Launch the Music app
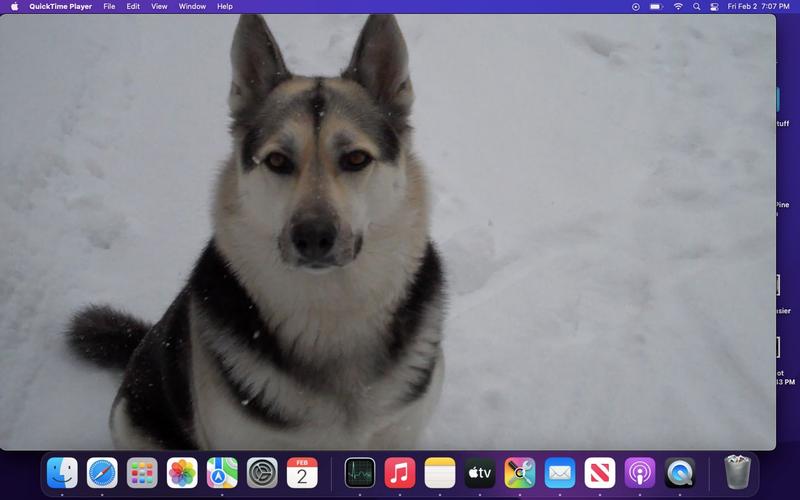Screen dimensions: 800x500 click(x=400, y=472)
